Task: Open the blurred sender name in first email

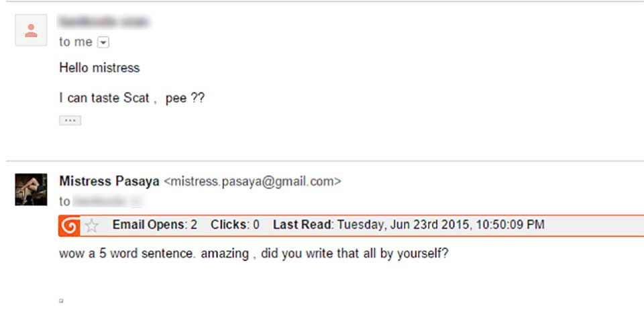Action: coord(103,21)
